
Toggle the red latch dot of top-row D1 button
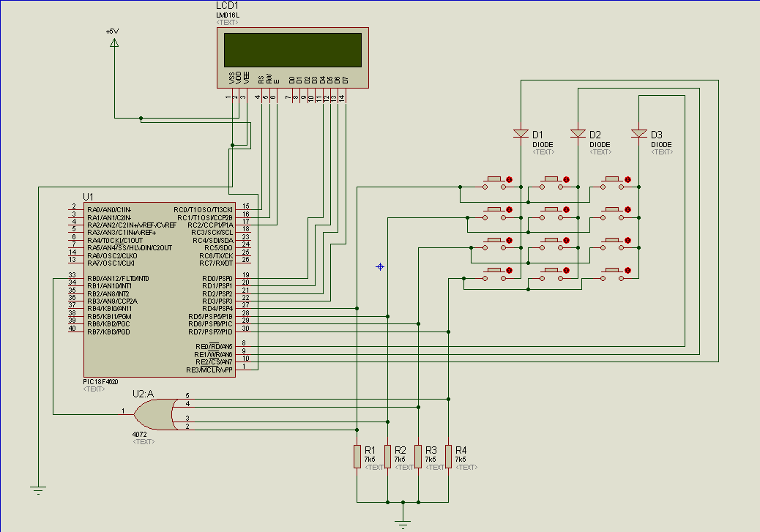point(509,180)
